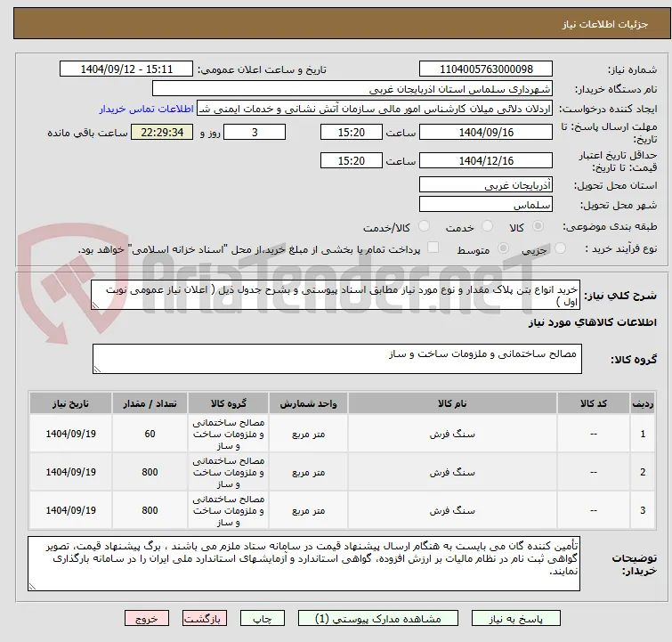Viewport: 672px width, 642px height.
Task: Select the متوسط purchase type radio
Action: click(504, 248)
